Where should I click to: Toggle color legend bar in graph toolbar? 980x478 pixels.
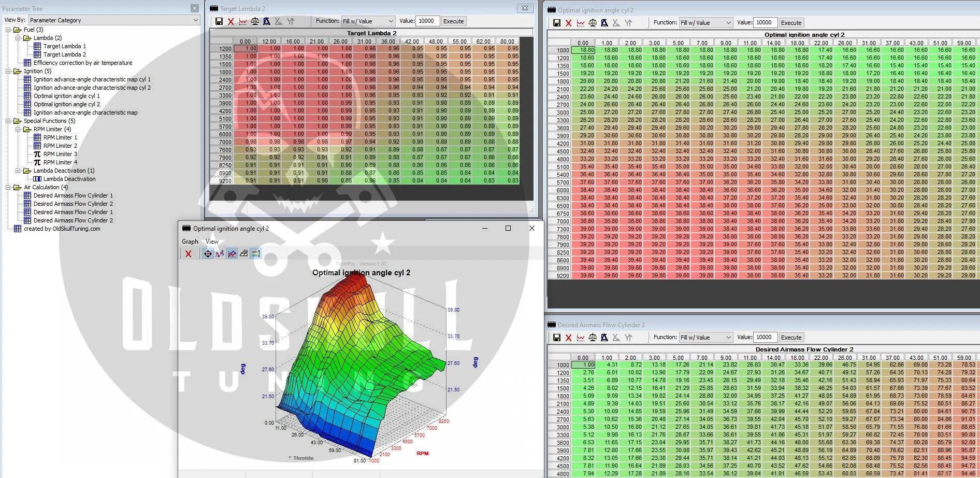pyautogui.click(x=255, y=254)
